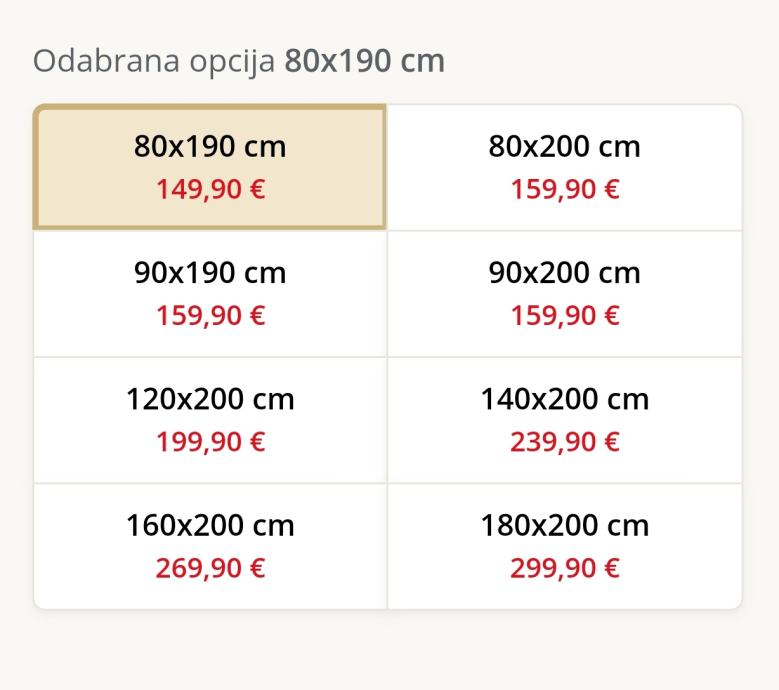Click the 159,90 € price under 90x200 cm
The height and width of the screenshot is (690, 779).
565,316
